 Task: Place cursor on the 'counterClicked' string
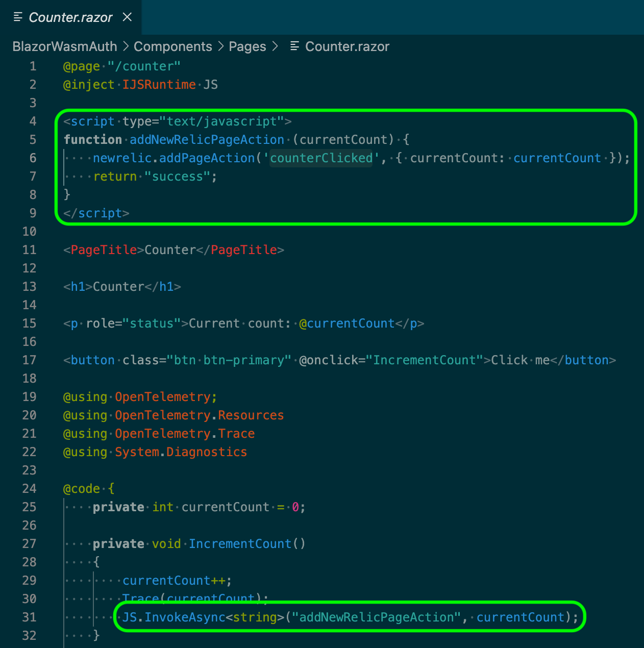click(321, 158)
